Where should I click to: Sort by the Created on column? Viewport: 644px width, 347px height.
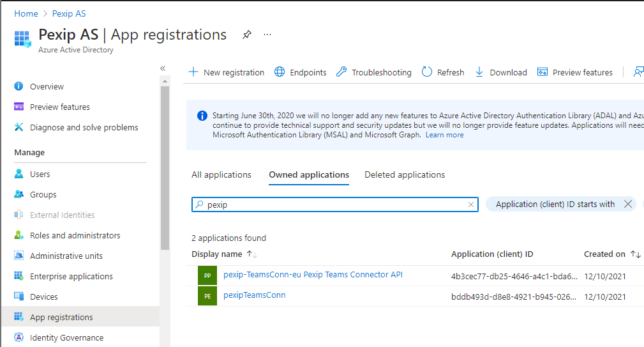pyautogui.click(x=612, y=254)
